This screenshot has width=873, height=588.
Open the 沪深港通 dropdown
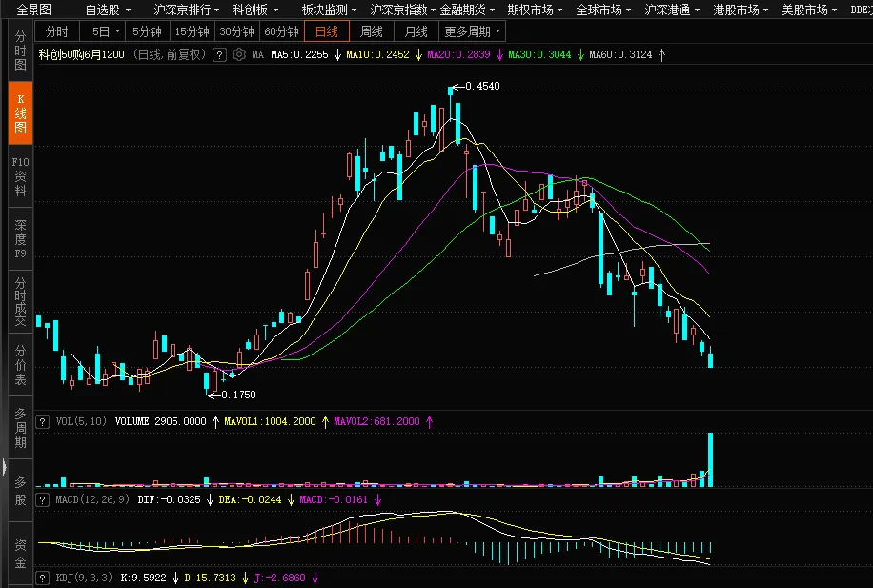(672, 10)
